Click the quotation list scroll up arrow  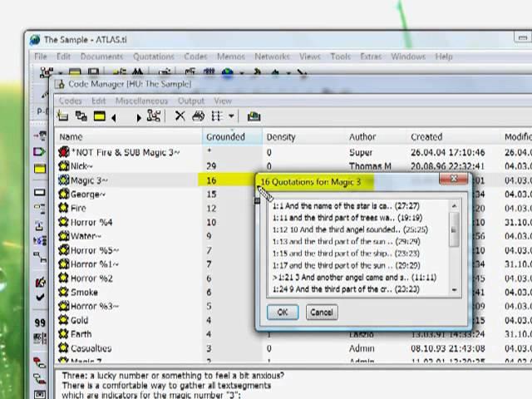click(455, 206)
